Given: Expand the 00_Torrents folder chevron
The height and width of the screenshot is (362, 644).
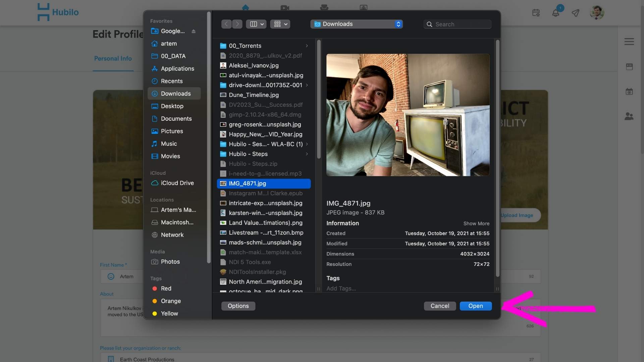Looking at the screenshot, I should [307, 46].
